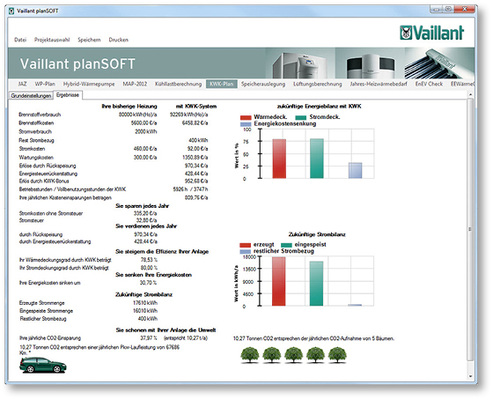Click the red erzeugt bar in the Strombilanz chart
The image size is (493, 400).
pyautogui.click(x=279, y=281)
